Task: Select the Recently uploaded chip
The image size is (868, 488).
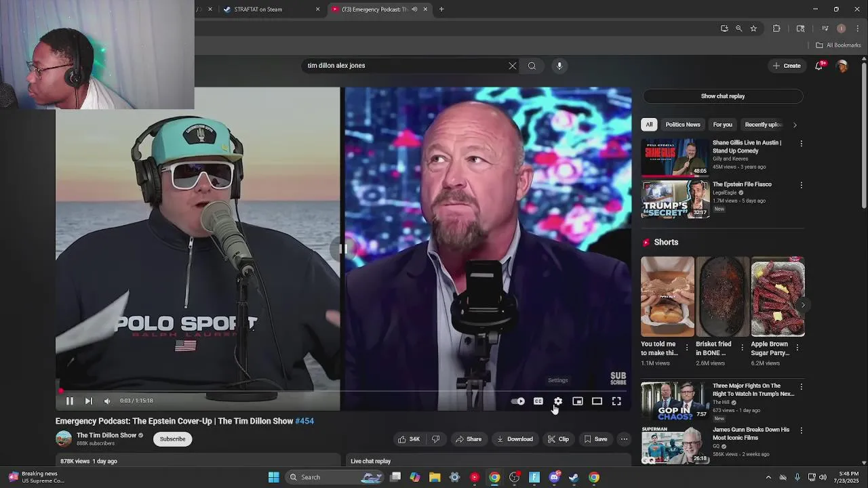Action: pyautogui.click(x=763, y=125)
